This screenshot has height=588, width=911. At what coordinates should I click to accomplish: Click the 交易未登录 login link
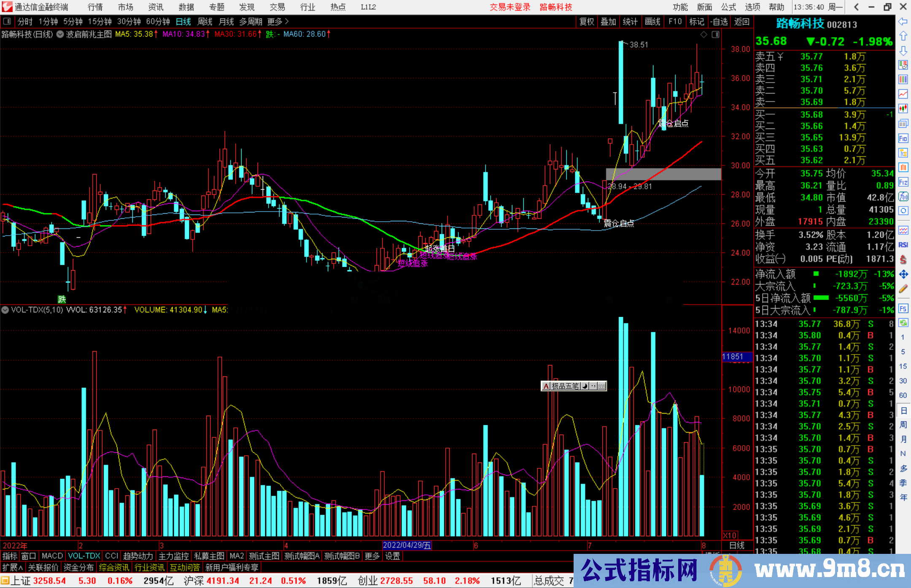coord(510,7)
